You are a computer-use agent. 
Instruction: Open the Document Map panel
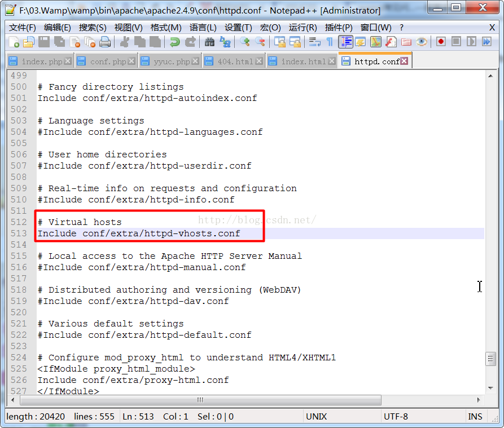pos(375,42)
